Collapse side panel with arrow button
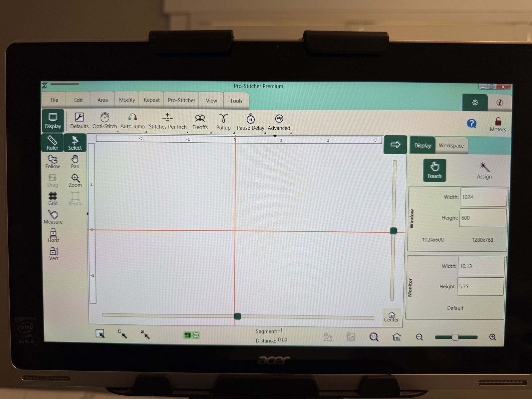The width and height of the screenshot is (532, 399). [x=395, y=145]
